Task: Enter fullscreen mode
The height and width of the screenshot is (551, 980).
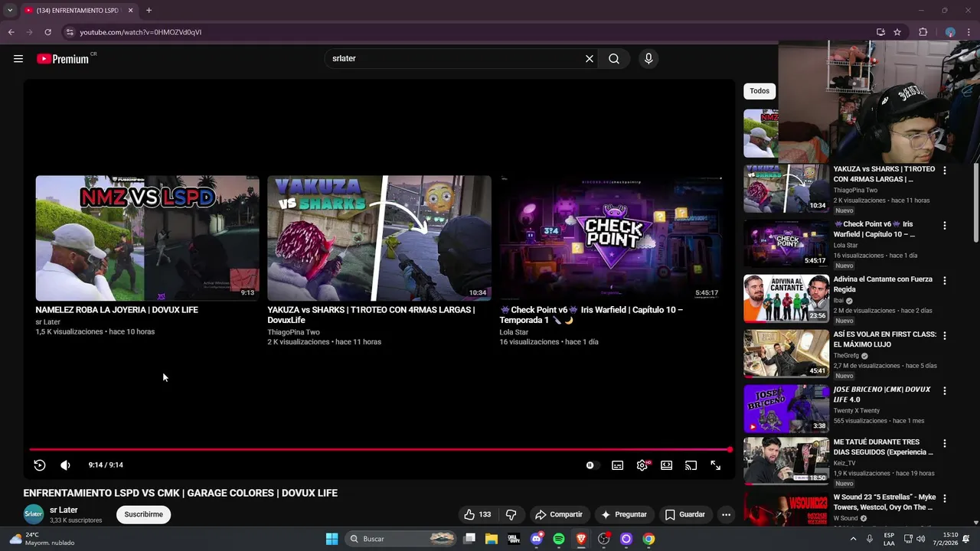Action: pyautogui.click(x=716, y=465)
